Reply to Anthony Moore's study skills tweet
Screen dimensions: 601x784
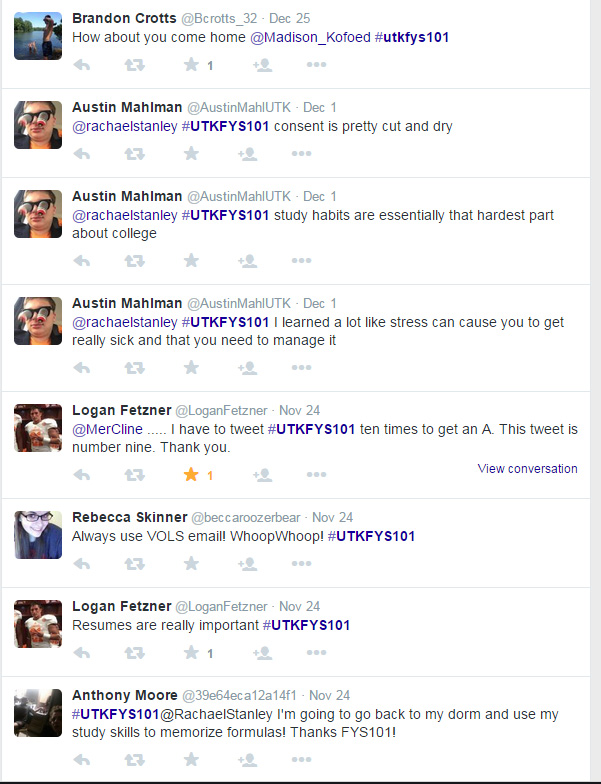(82, 761)
